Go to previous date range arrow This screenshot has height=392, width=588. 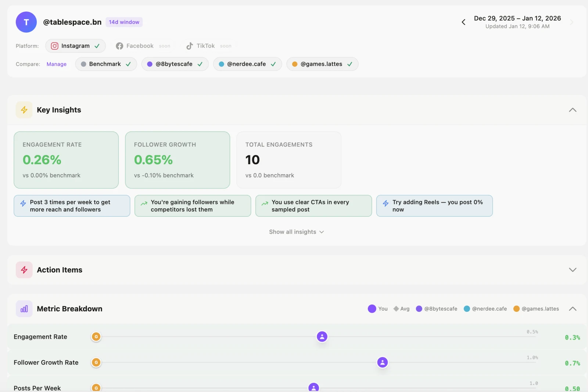463,22
